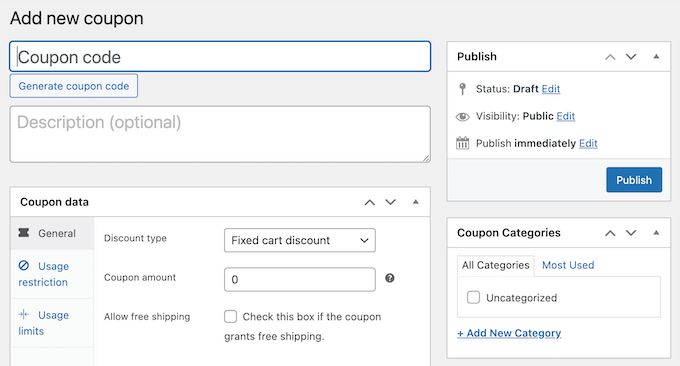This screenshot has width=680, height=366.
Task: Move Publish panel down with the down arrow
Action: tap(631, 57)
